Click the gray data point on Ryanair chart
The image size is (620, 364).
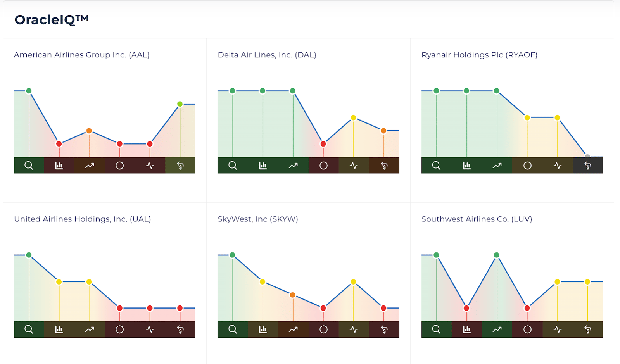[587, 157]
